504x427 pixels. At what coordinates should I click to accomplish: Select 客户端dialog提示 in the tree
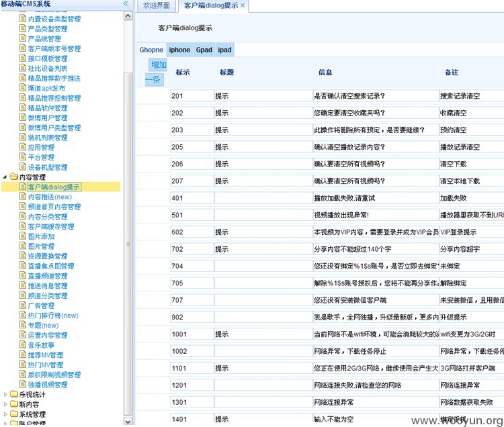tap(54, 187)
